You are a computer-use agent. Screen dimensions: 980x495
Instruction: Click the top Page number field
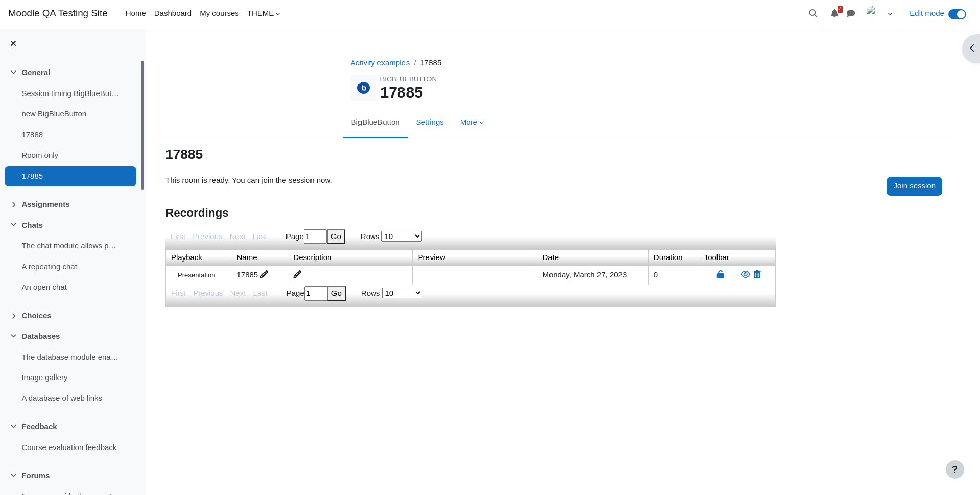click(x=315, y=237)
